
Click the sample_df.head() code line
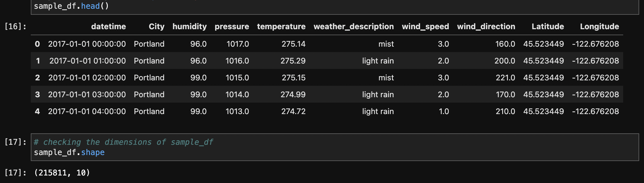[71, 6]
